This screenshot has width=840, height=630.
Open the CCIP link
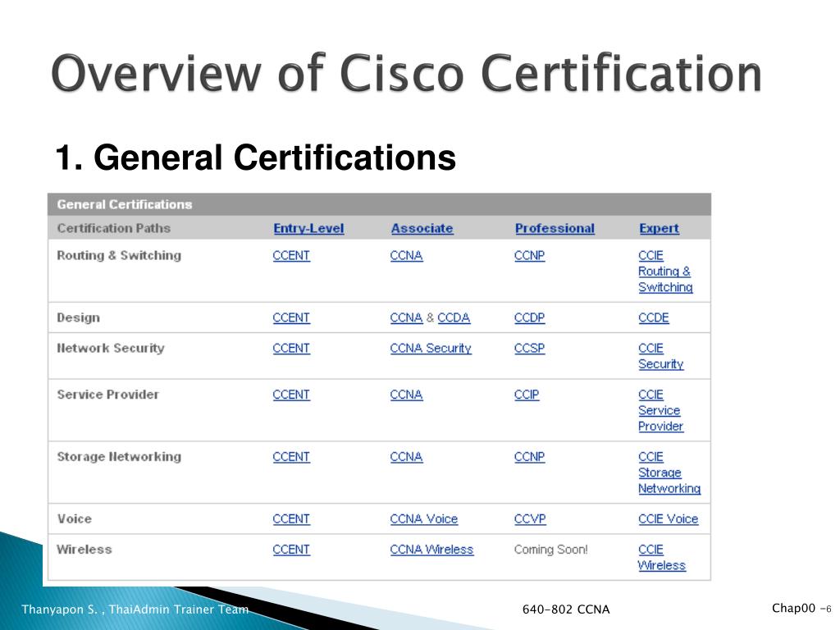click(x=527, y=395)
